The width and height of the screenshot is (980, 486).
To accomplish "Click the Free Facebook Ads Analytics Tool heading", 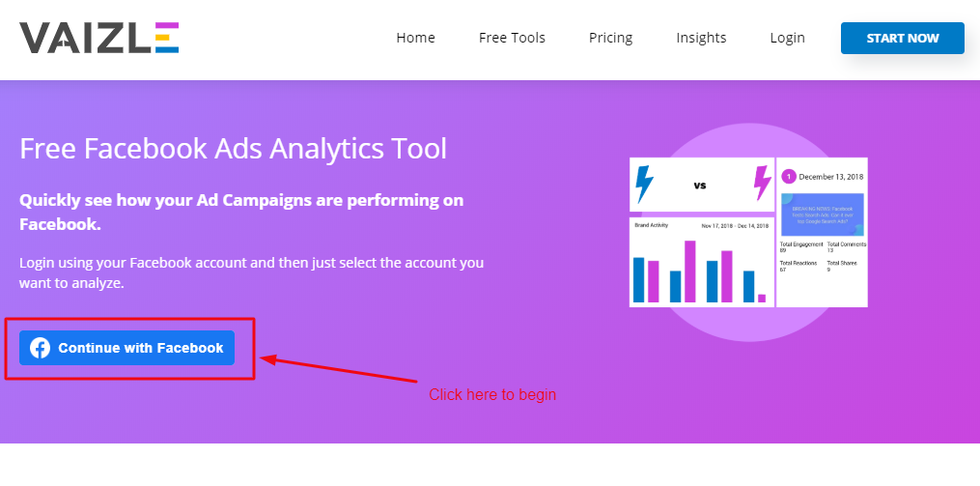I will pyautogui.click(x=233, y=149).
